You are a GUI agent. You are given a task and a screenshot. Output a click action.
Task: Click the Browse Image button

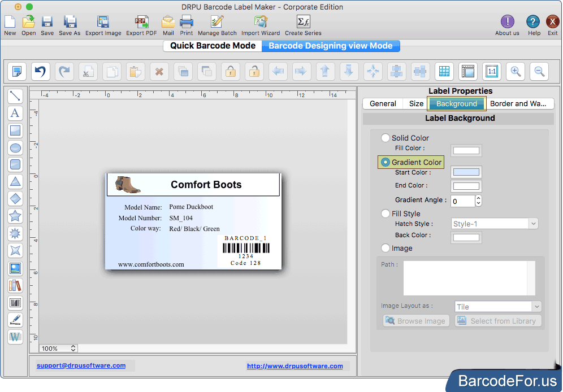[416, 321]
